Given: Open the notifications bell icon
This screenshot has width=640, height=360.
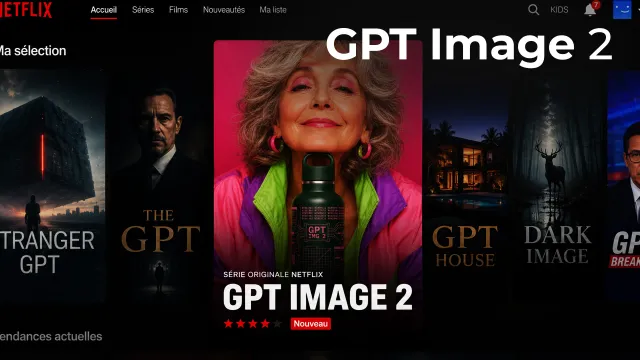Looking at the screenshot, I should 590,10.
